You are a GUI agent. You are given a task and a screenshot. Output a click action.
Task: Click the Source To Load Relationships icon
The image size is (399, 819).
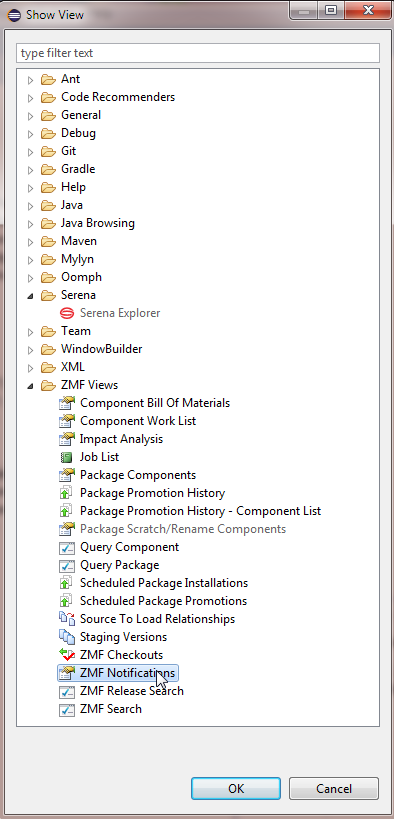point(67,619)
